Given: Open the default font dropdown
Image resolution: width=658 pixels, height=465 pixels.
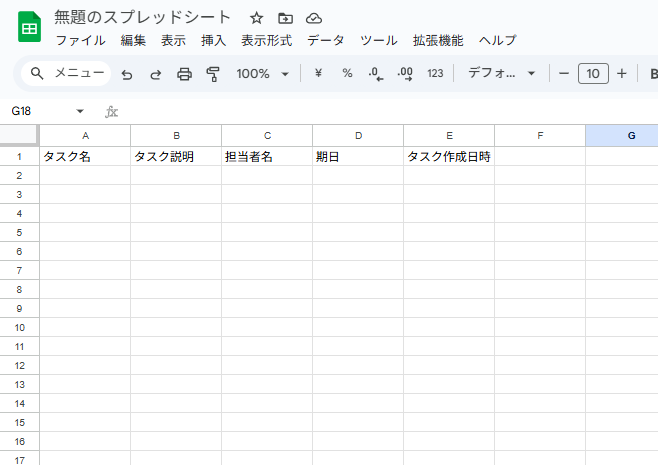Looking at the screenshot, I should point(501,73).
